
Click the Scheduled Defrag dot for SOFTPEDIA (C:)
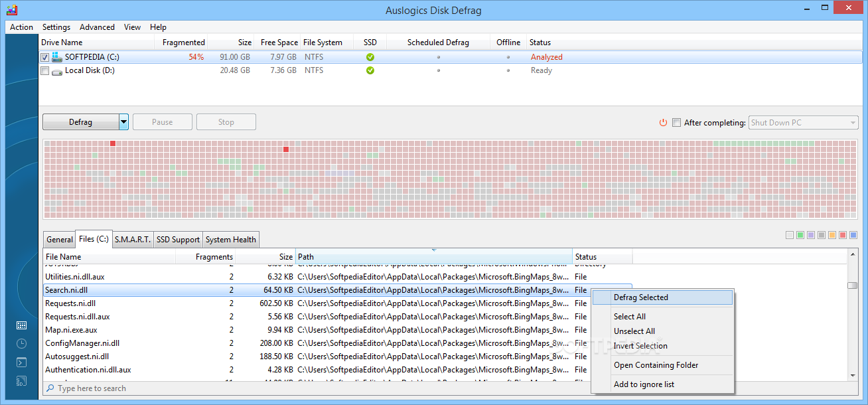click(x=438, y=57)
